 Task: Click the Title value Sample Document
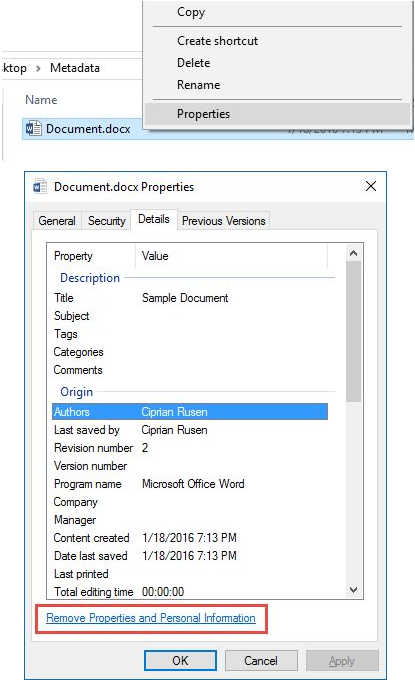click(185, 298)
